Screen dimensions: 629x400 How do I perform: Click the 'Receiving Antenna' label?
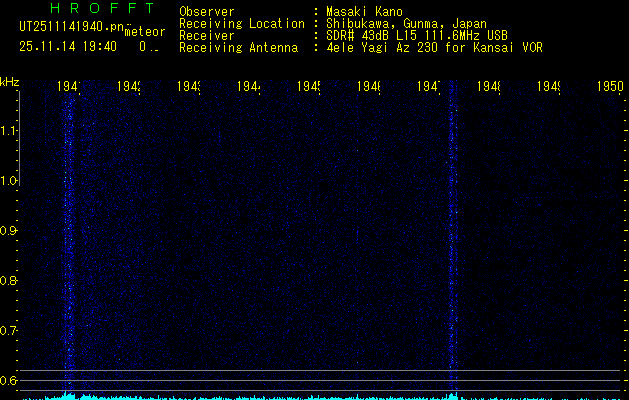(239, 48)
